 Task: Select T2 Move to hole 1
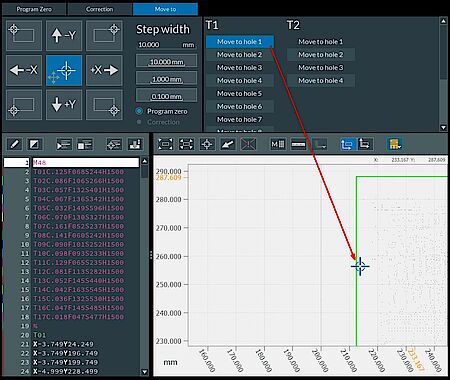[x=321, y=42]
